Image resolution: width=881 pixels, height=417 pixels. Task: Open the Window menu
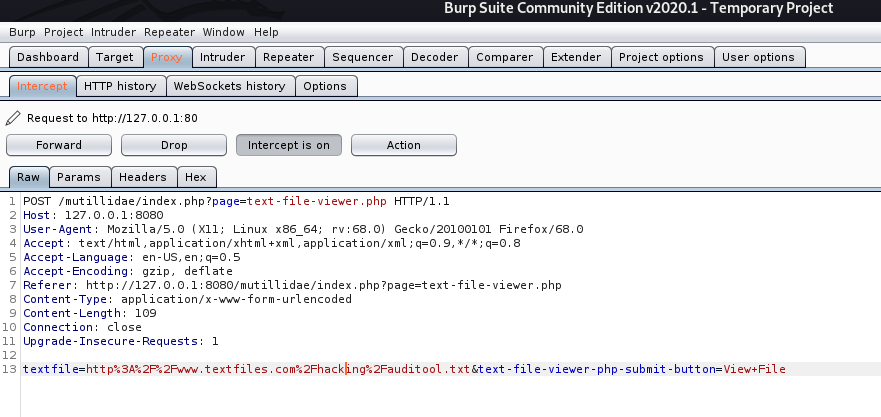coord(224,32)
